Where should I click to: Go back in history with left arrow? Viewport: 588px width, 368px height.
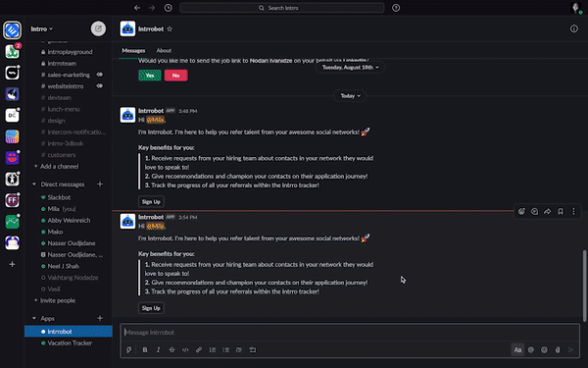tap(137, 8)
